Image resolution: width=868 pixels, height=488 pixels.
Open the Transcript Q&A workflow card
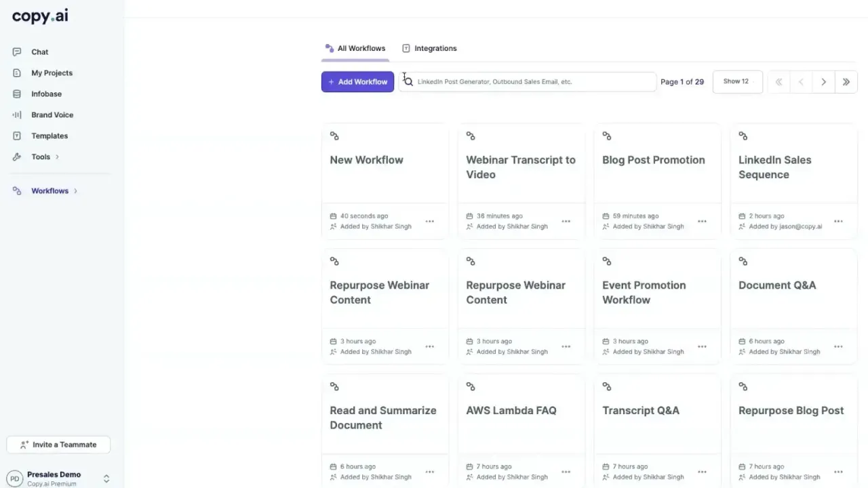(657, 430)
